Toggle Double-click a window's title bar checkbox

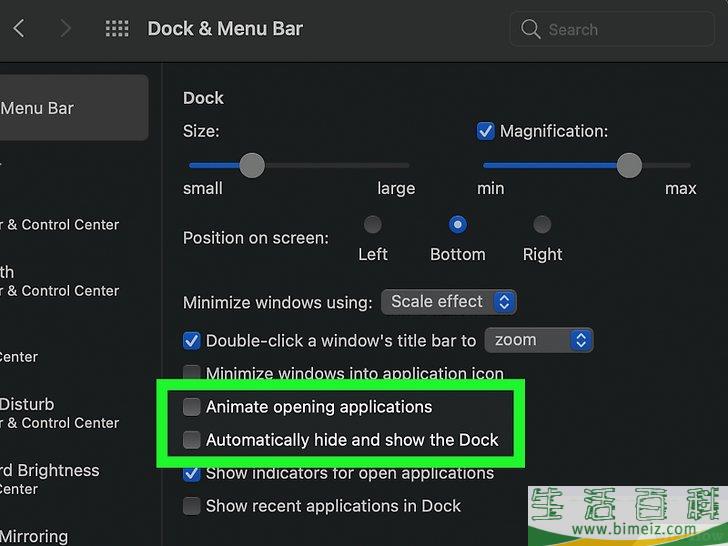click(191, 341)
